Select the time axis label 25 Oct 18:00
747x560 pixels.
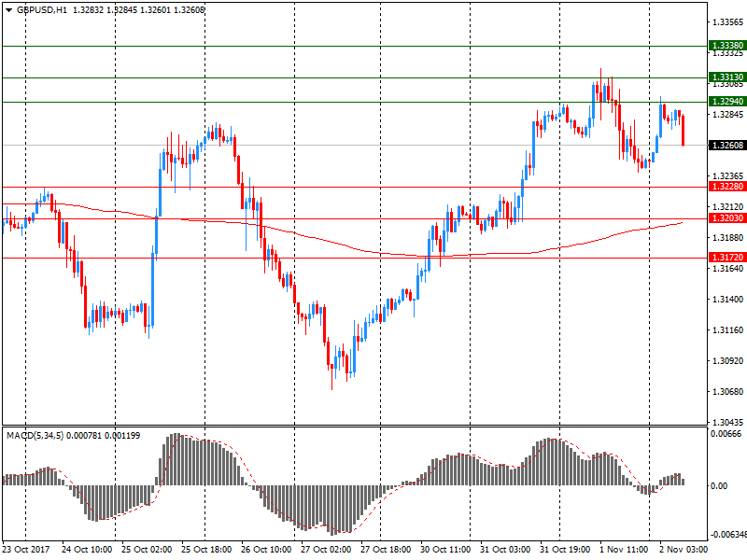click(206, 550)
